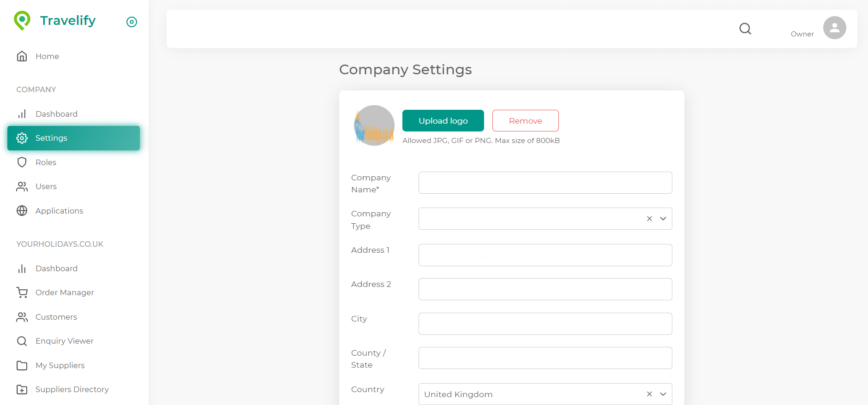
Task: Click the Company Name input field
Action: tap(545, 183)
